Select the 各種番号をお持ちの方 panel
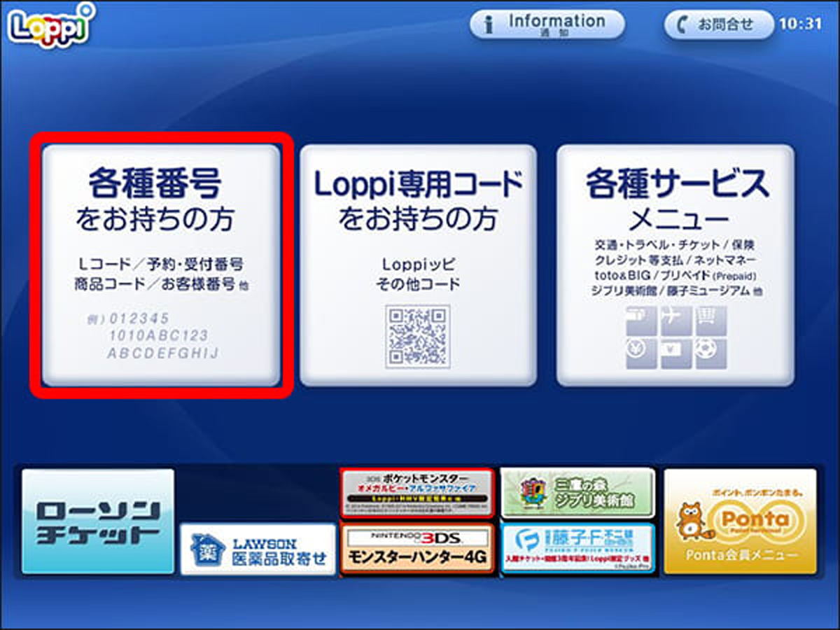Screen dimensions: 840x630 161,265
